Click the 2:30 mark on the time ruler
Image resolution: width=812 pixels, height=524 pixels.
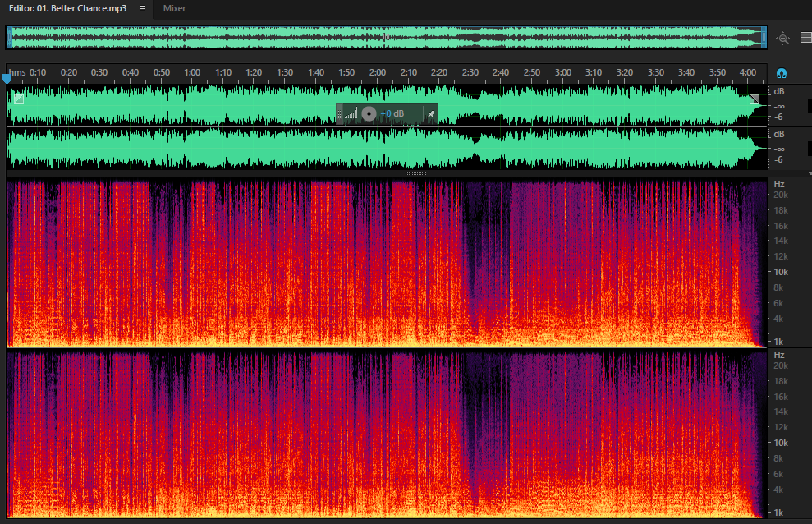pyautogui.click(x=470, y=72)
